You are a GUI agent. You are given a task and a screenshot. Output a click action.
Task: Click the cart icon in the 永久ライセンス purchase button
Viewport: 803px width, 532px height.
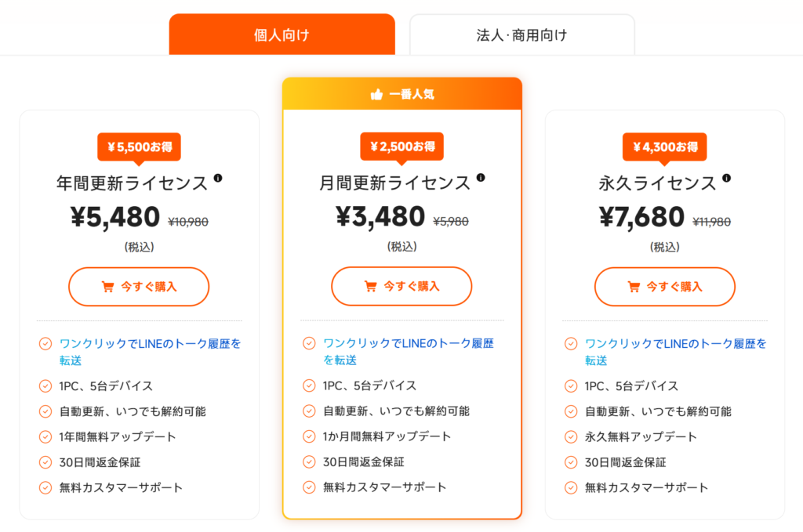click(634, 286)
